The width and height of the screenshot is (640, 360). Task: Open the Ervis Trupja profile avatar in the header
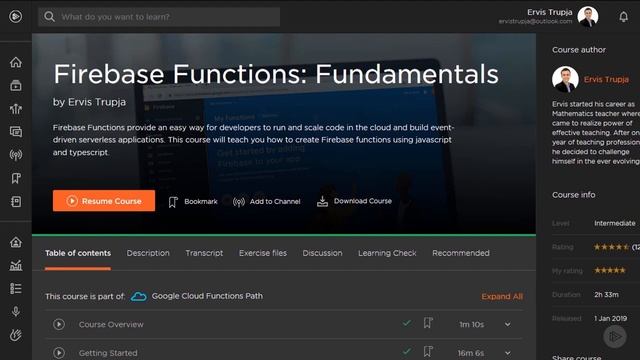(588, 17)
